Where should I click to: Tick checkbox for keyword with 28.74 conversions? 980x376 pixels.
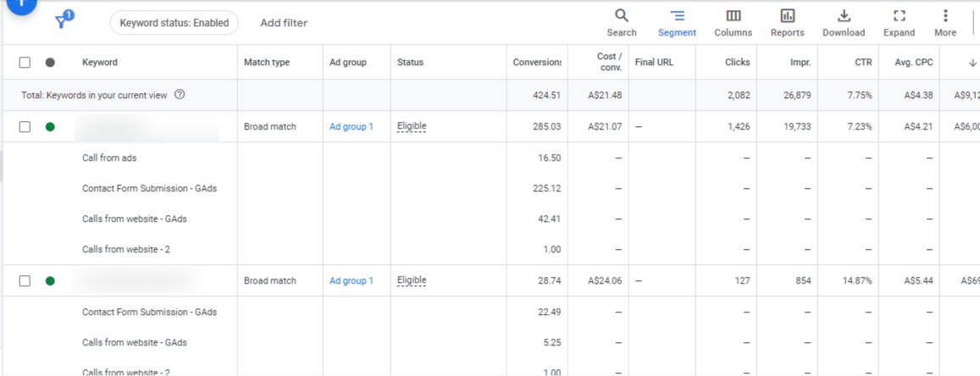25,281
